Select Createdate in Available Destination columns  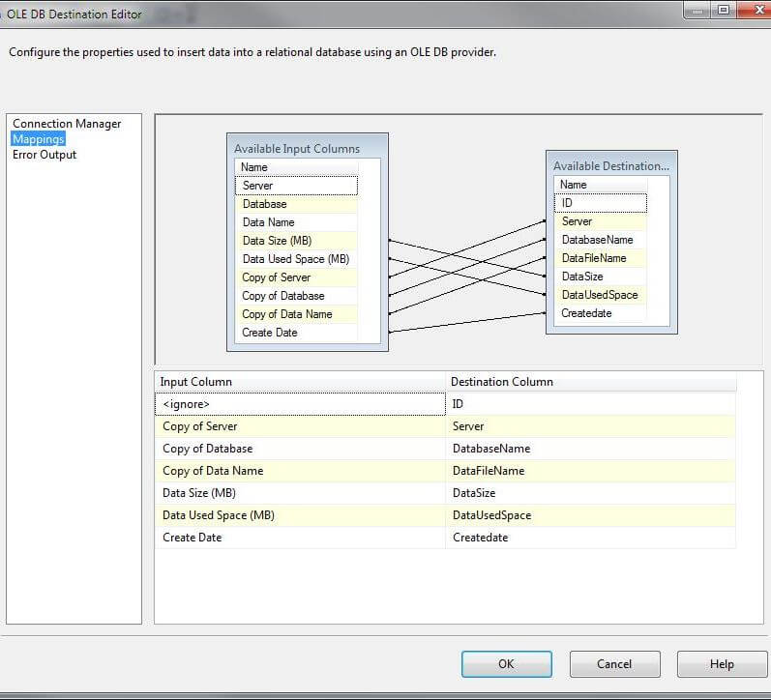(x=601, y=313)
